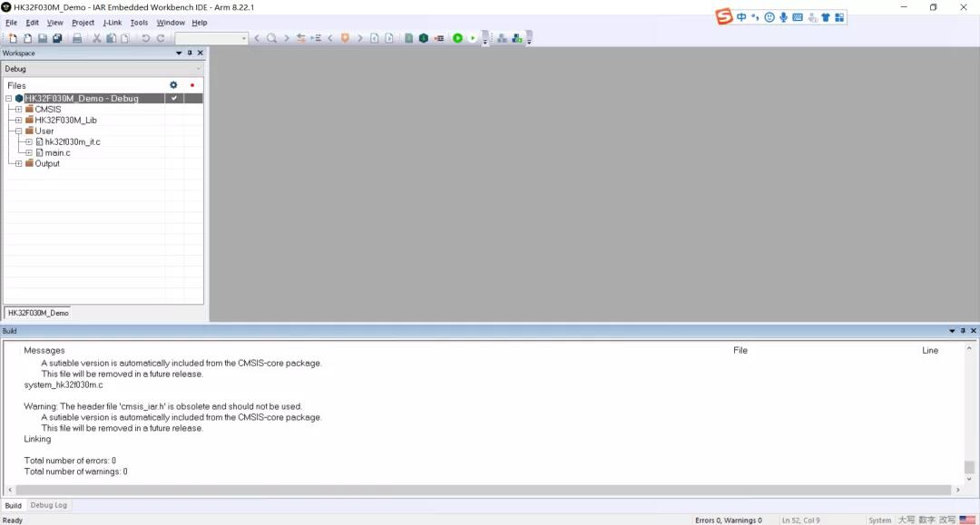
Task: Open the View menu
Action: click(x=55, y=23)
